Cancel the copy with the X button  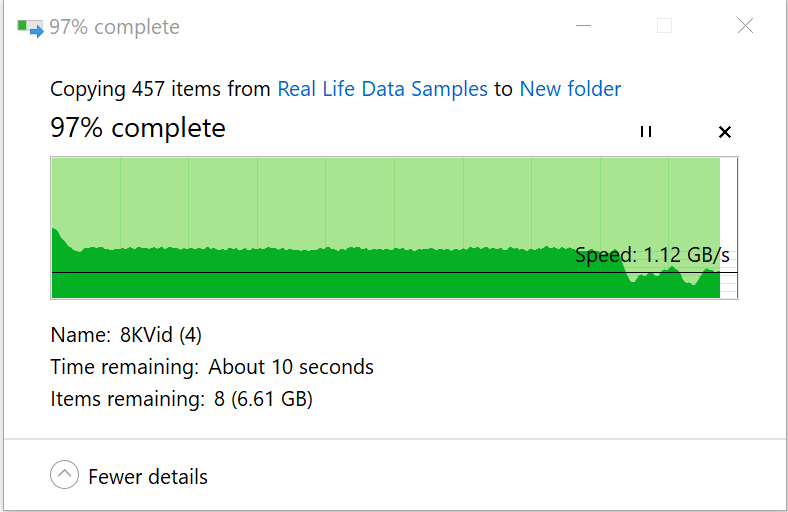[x=725, y=132]
